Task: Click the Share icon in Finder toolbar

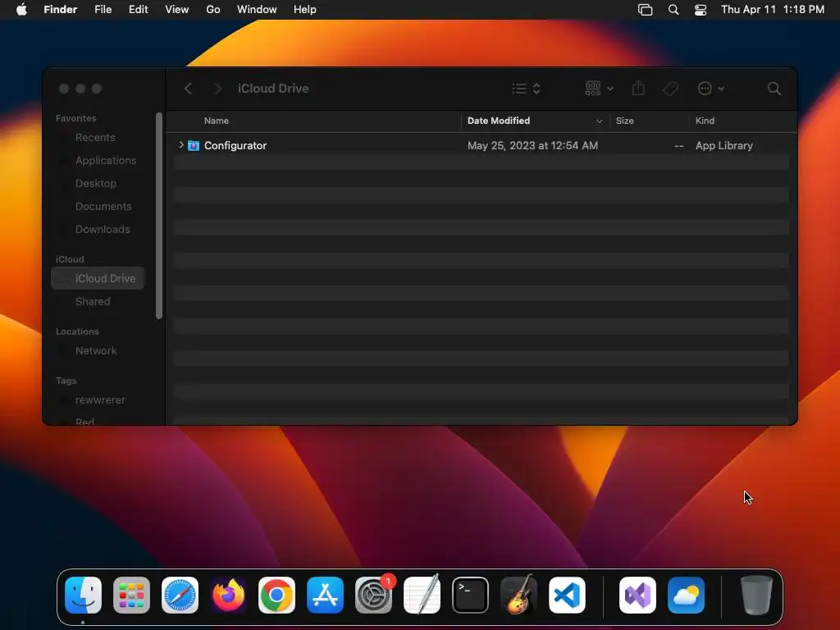Action: pos(638,88)
